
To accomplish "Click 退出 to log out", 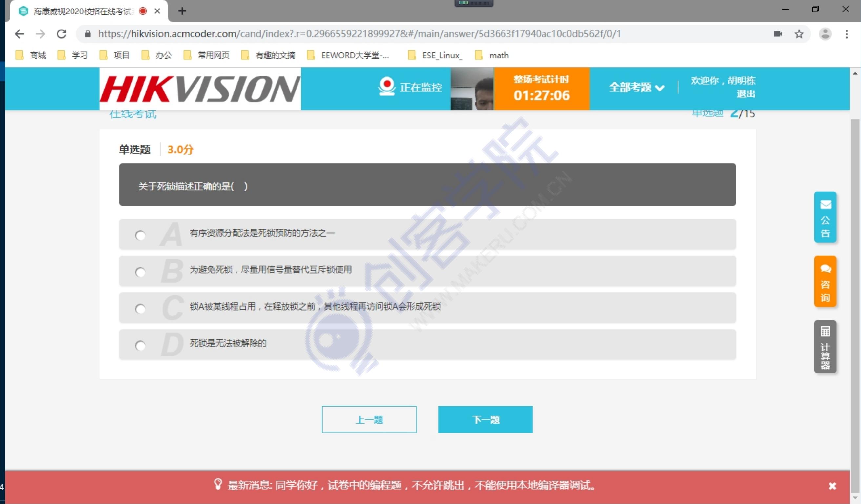I will pyautogui.click(x=746, y=94).
